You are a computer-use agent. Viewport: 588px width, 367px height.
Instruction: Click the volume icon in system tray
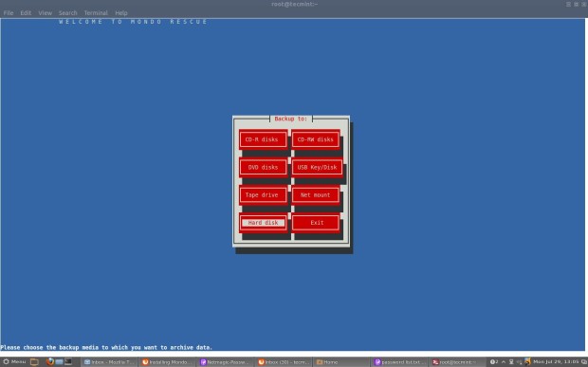[519, 361]
